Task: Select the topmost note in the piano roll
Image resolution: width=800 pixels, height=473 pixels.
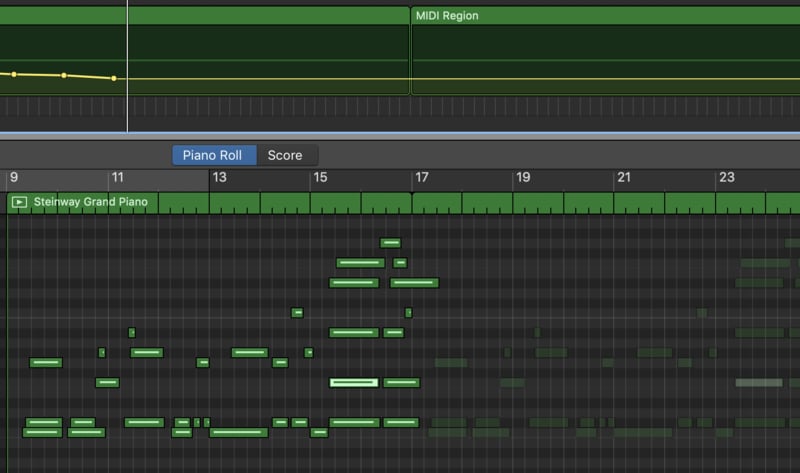Action: click(390, 243)
